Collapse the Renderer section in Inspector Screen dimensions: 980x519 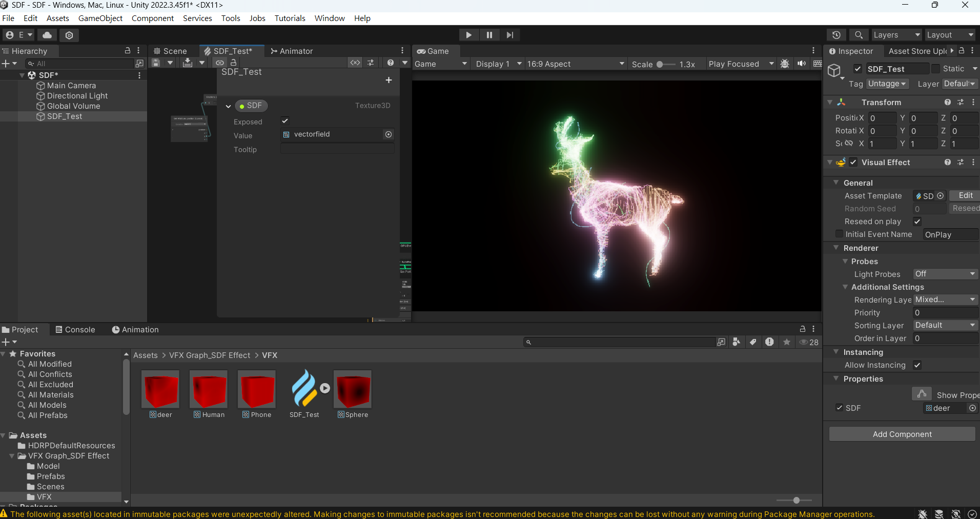(836, 248)
